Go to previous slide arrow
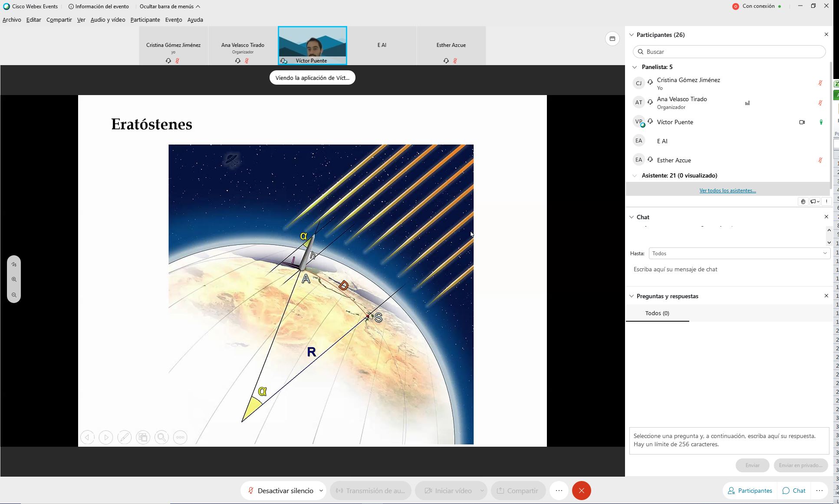This screenshot has width=839, height=504. (87, 437)
